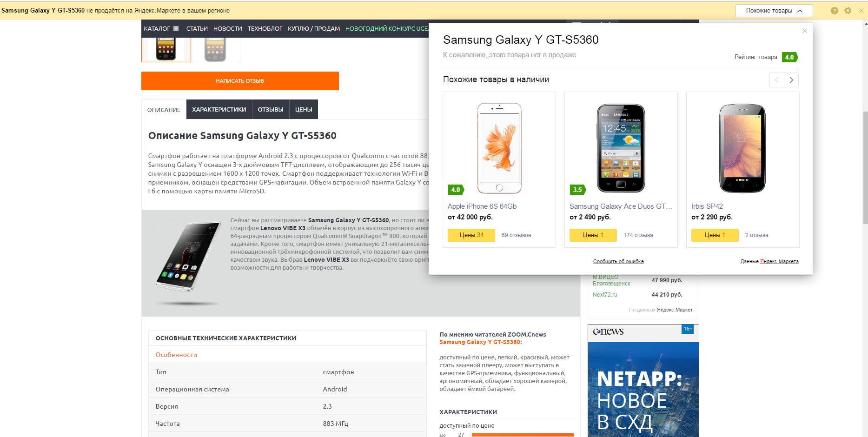Screen dimensions: 868x437
Task: Click the Apple iPhone 6S product image
Action: [499, 148]
